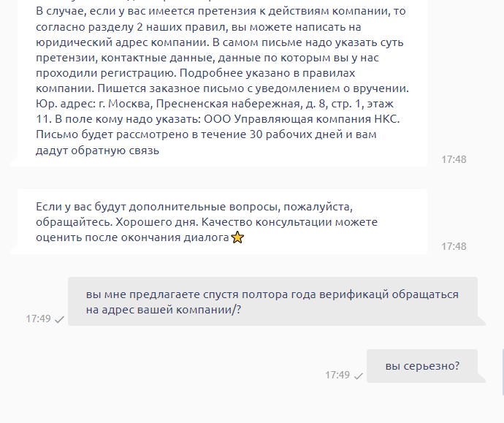Click the star emoji in support message
The height and width of the screenshot is (423, 504).
[237, 238]
